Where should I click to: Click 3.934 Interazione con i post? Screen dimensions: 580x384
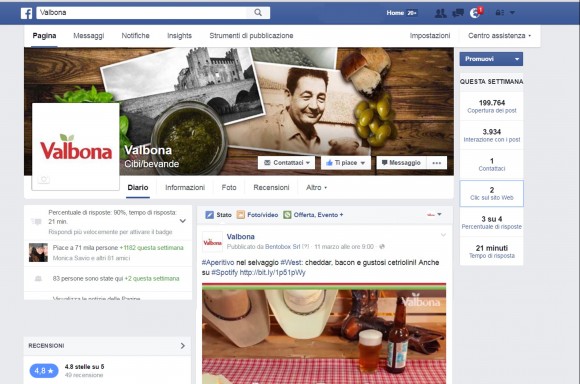tap(492, 135)
